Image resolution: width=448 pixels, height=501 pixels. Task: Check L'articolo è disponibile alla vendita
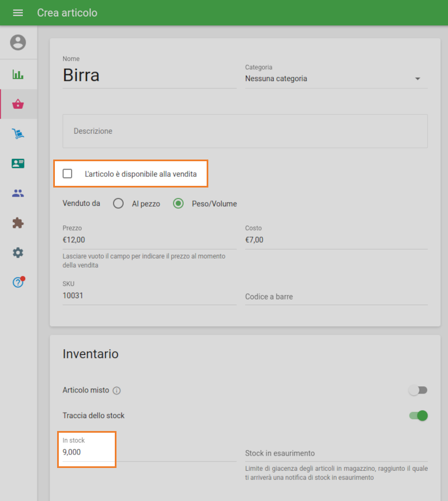pyautogui.click(x=68, y=174)
